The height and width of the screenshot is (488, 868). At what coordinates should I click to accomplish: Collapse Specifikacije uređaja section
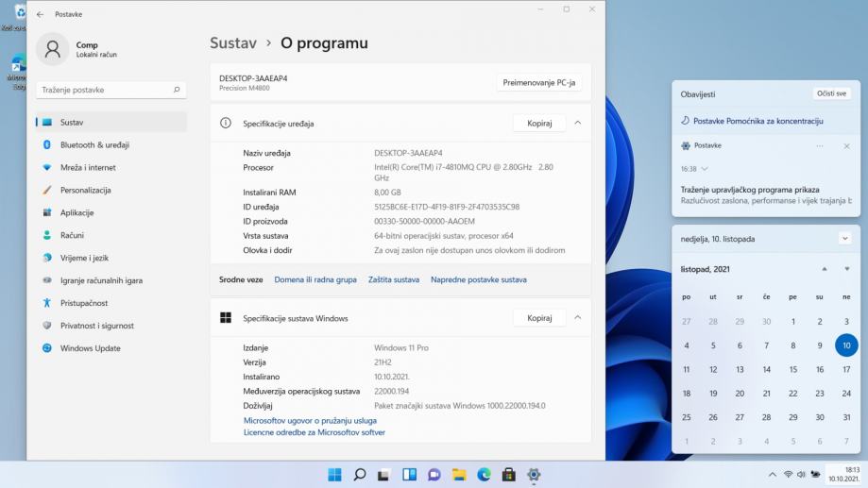(x=578, y=123)
